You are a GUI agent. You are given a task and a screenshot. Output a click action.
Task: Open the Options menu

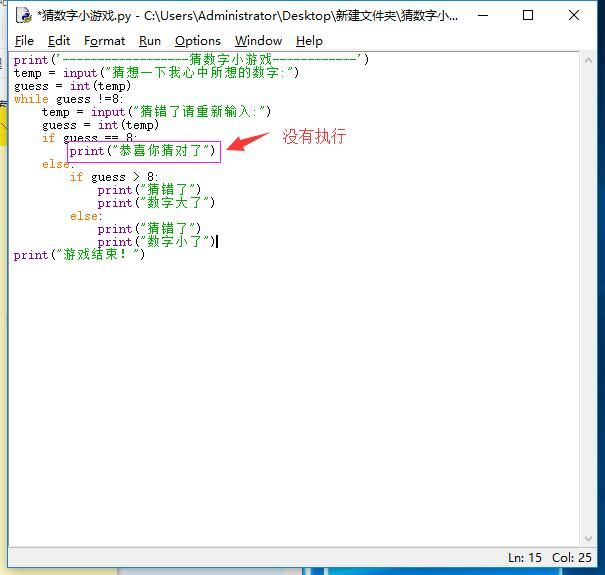pyautogui.click(x=197, y=41)
